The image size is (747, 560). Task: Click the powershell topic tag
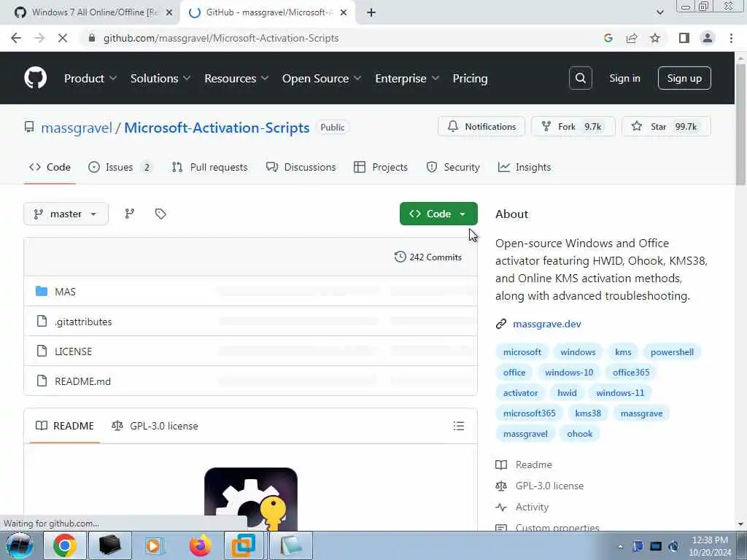click(672, 352)
